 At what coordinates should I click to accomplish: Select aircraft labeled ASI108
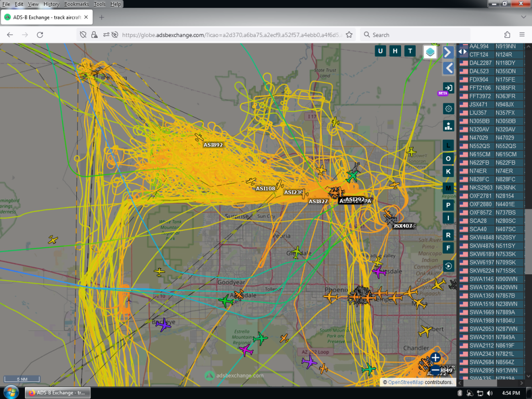(x=251, y=181)
